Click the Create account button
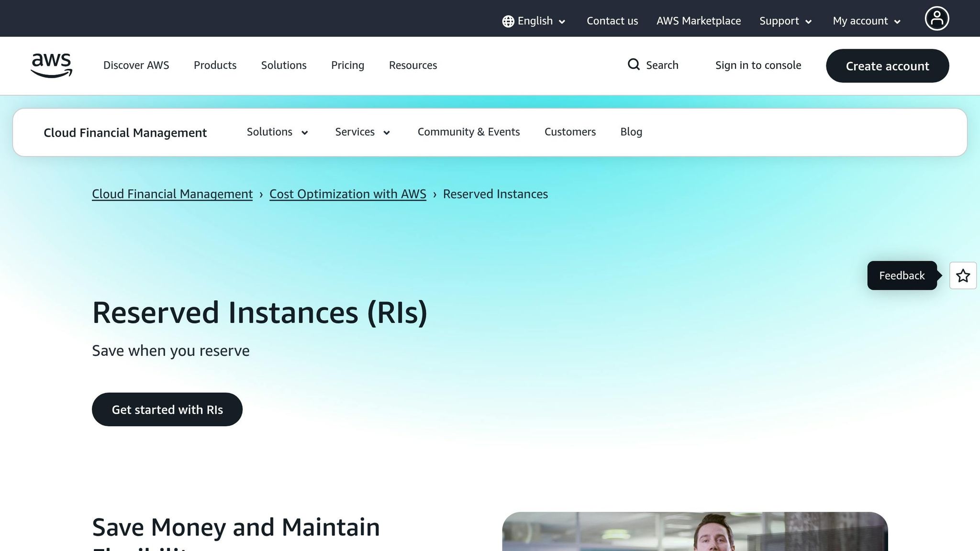The height and width of the screenshot is (551, 980). [x=887, y=66]
